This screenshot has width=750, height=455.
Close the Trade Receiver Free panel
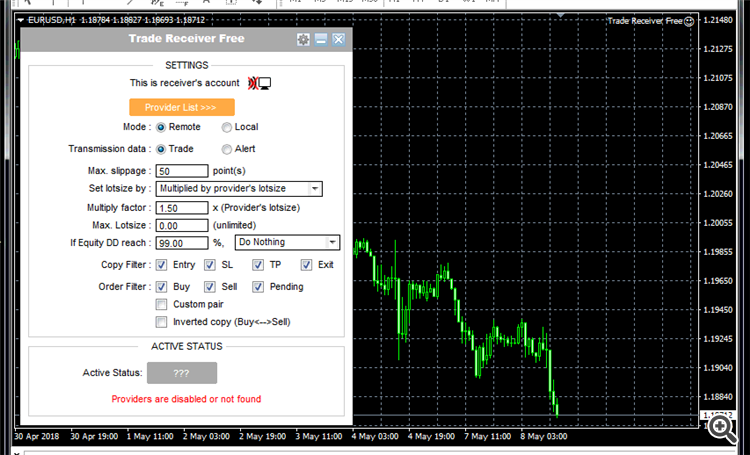pos(339,39)
